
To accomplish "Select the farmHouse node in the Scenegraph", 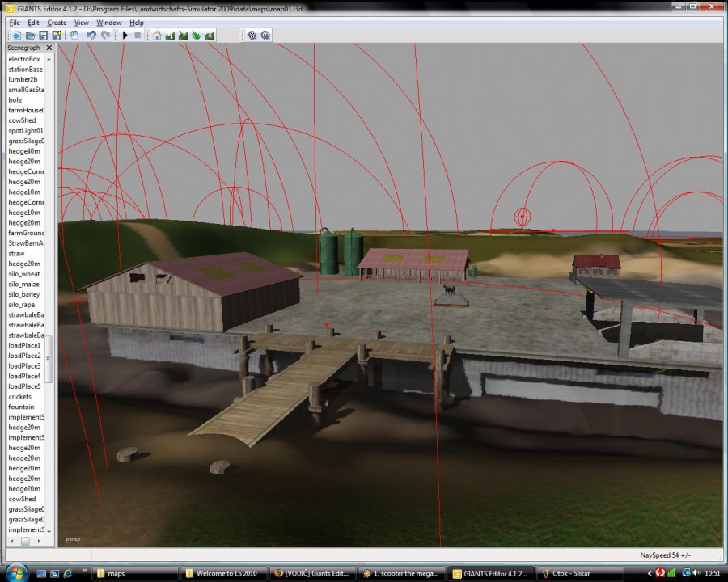I will click(26, 110).
